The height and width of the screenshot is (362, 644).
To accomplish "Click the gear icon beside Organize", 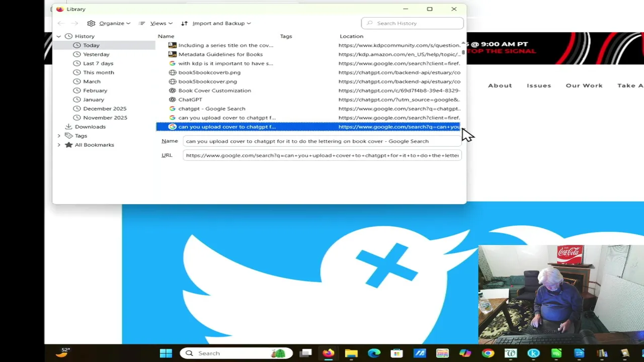I will point(91,23).
